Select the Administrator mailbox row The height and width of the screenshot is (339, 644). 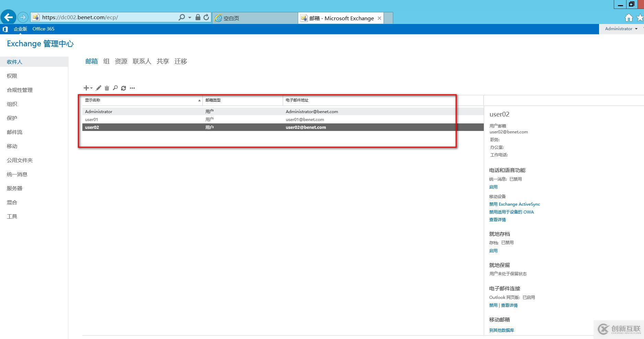(283, 111)
